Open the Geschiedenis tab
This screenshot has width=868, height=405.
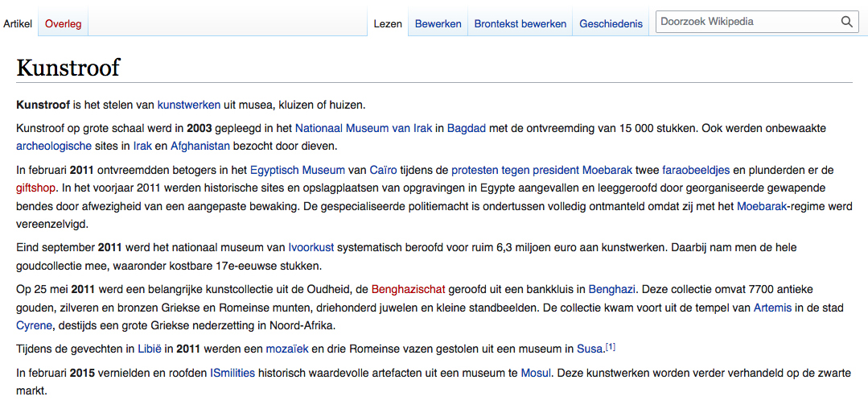(611, 24)
